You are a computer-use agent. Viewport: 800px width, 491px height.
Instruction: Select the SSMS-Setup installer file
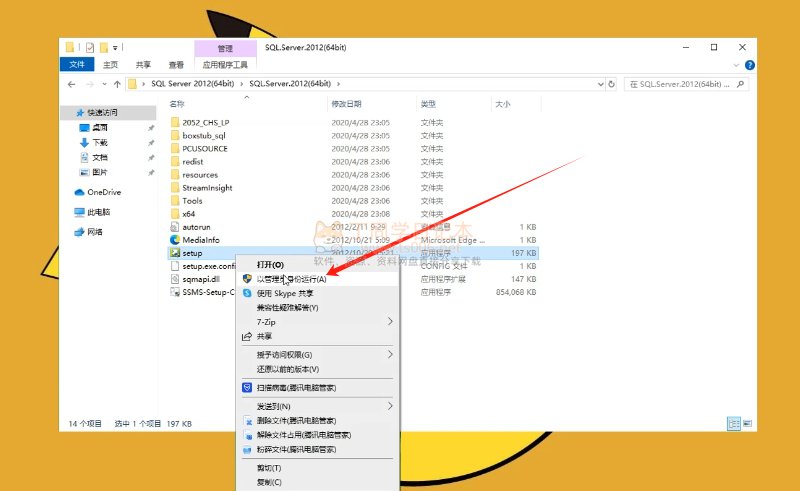coord(208,292)
